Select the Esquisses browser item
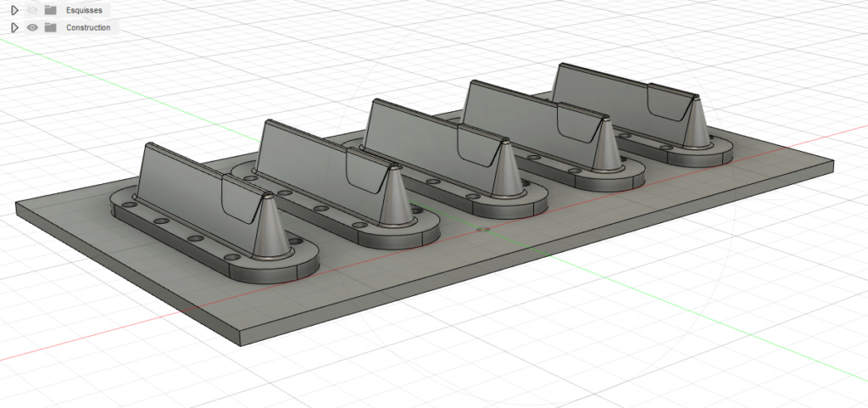The height and width of the screenshot is (408, 868). coord(84,10)
